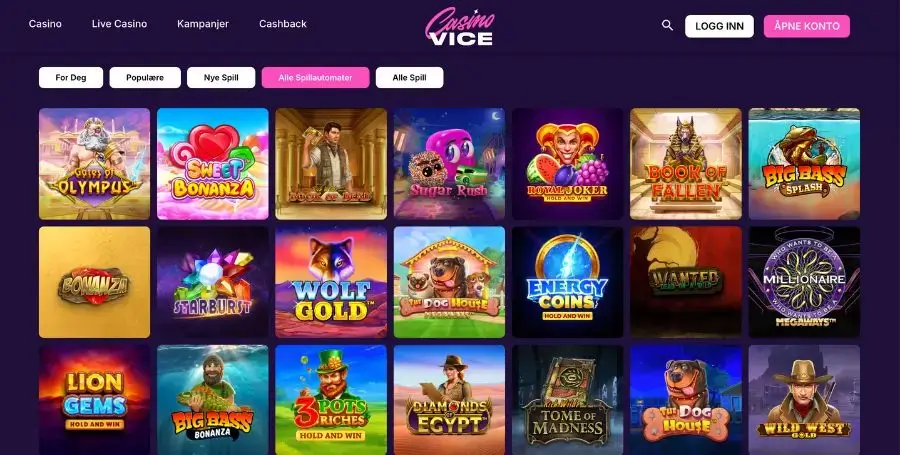Image resolution: width=900 pixels, height=455 pixels.
Task: Switch to the Nye Spill tab
Action: pos(221,77)
